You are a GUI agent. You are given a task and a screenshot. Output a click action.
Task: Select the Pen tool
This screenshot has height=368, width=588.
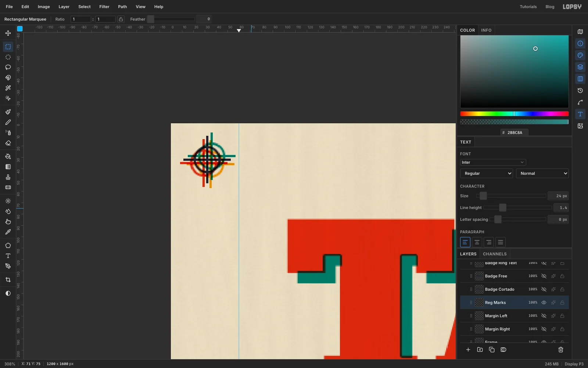tap(8, 266)
